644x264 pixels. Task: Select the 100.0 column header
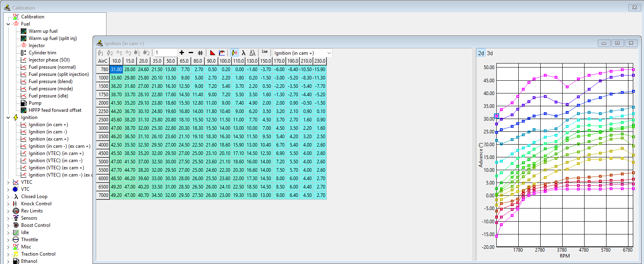pos(225,61)
